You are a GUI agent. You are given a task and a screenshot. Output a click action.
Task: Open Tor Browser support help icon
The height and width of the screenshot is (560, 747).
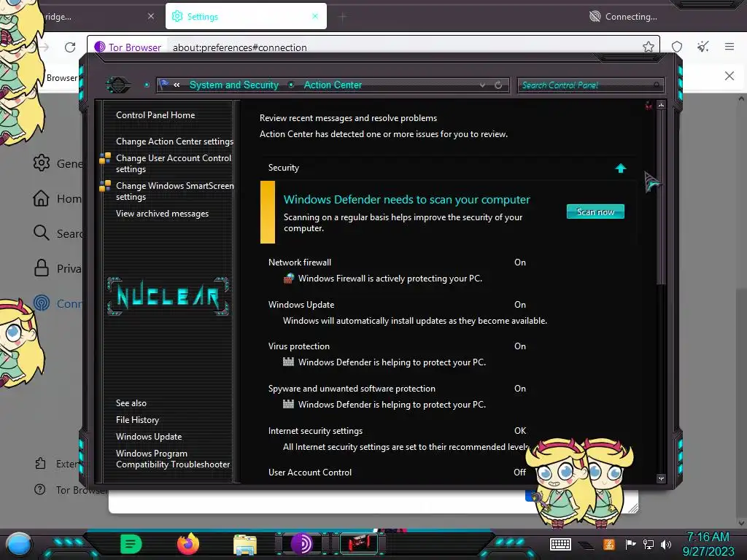40,489
